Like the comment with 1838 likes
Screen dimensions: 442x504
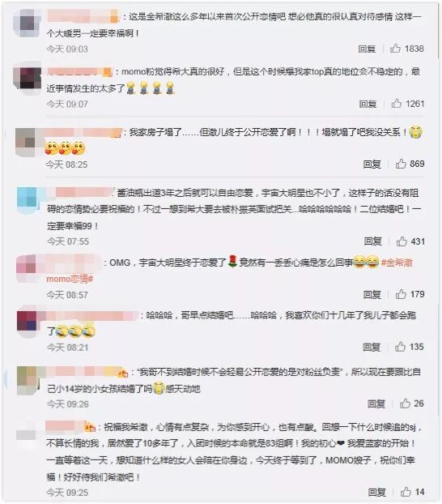click(395, 49)
